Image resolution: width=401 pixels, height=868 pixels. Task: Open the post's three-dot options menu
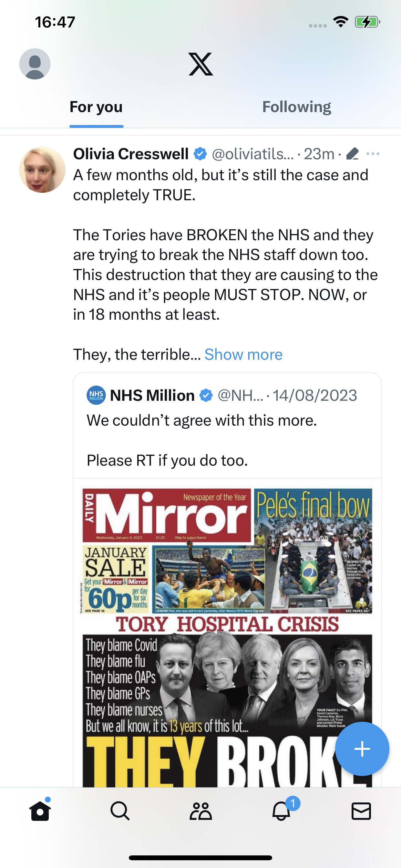(373, 154)
